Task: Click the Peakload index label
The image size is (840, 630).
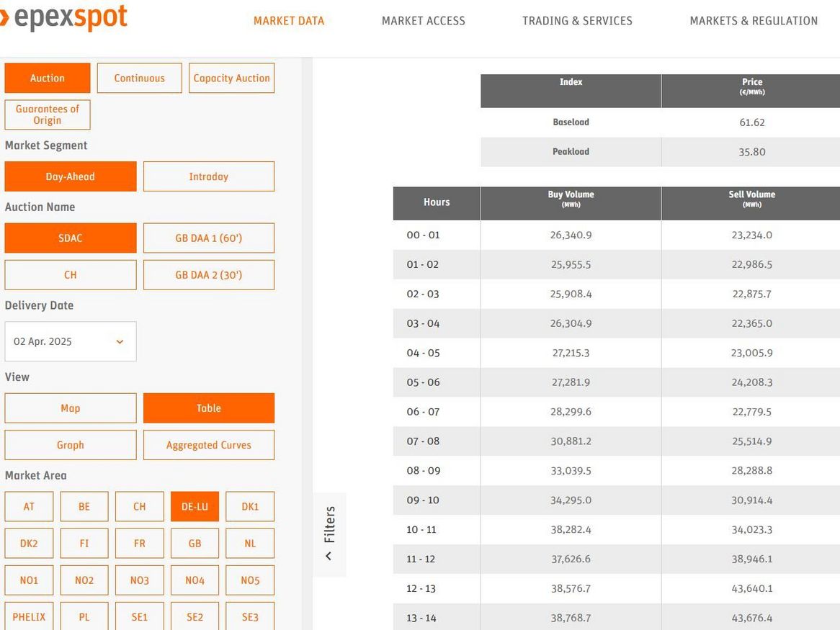Action: [571, 152]
